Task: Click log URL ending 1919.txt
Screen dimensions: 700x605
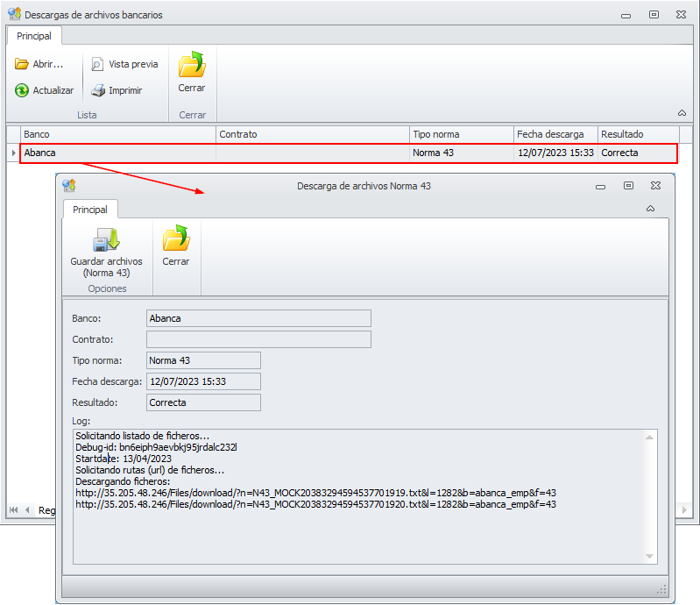Action: tap(315, 493)
